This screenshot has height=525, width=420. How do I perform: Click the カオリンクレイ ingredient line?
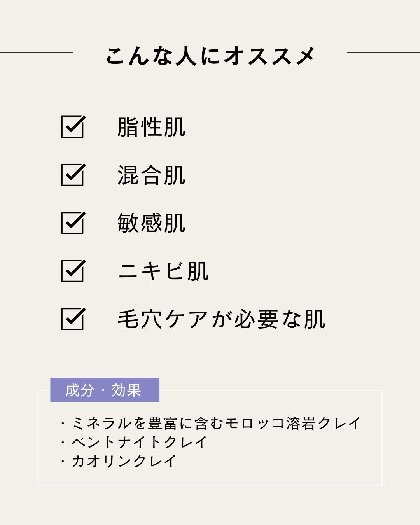[124, 461]
